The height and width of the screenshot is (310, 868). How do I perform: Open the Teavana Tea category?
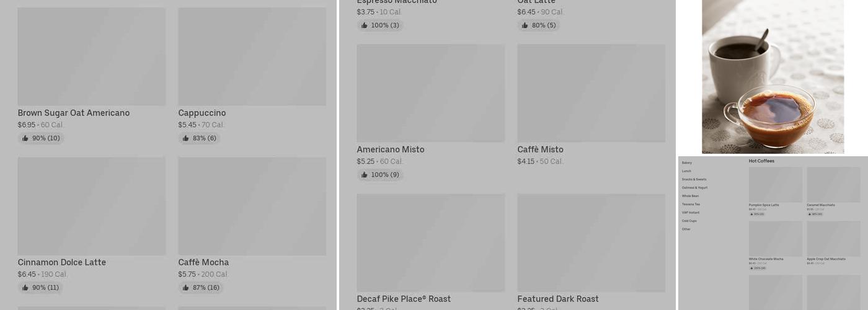(x=691, y=204)
